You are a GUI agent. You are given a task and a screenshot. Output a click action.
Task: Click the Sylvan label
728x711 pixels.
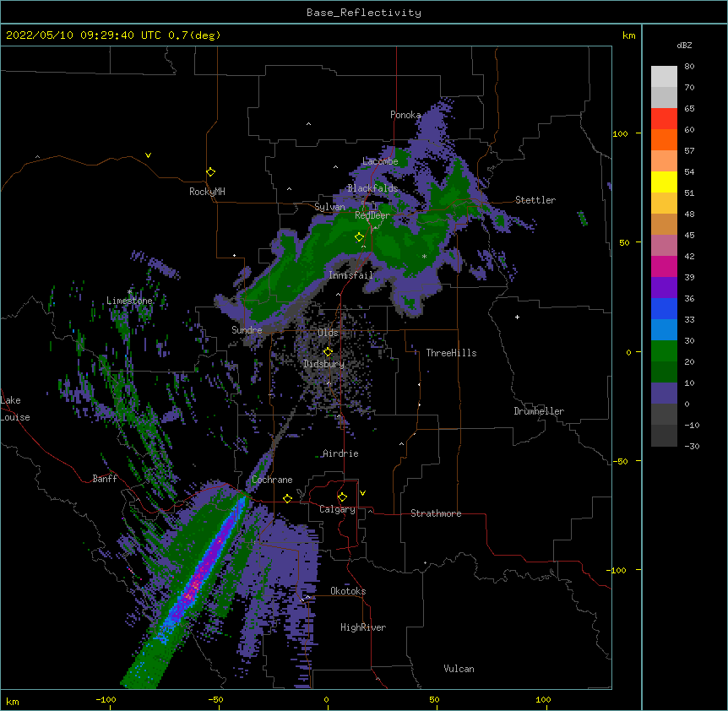[x=329, y=207]
